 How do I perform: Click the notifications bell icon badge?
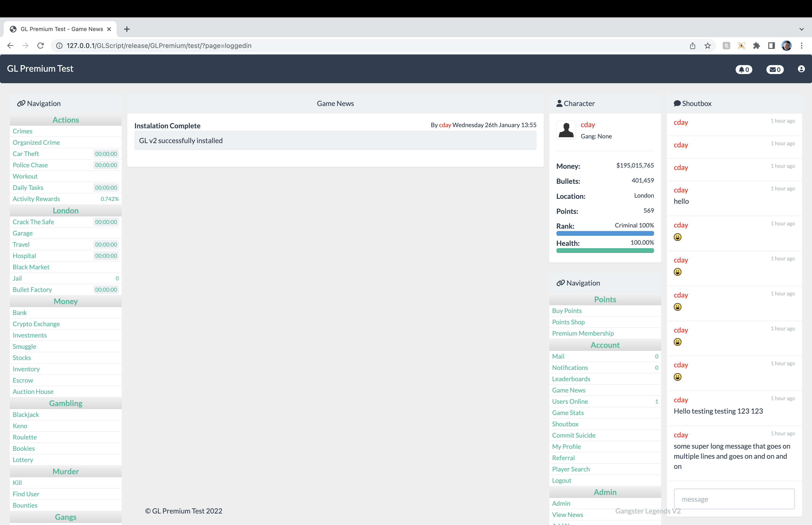pos(744,70)
